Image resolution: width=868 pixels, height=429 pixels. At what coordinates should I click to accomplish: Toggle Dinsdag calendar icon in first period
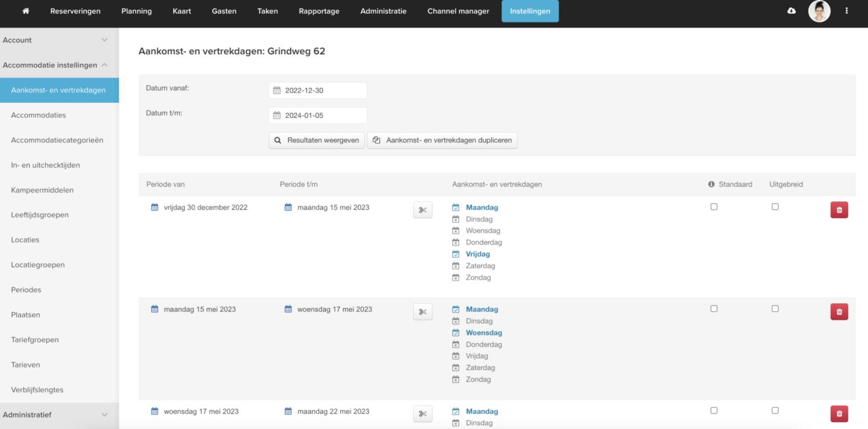pyautogui.click(x=456, y=219)
